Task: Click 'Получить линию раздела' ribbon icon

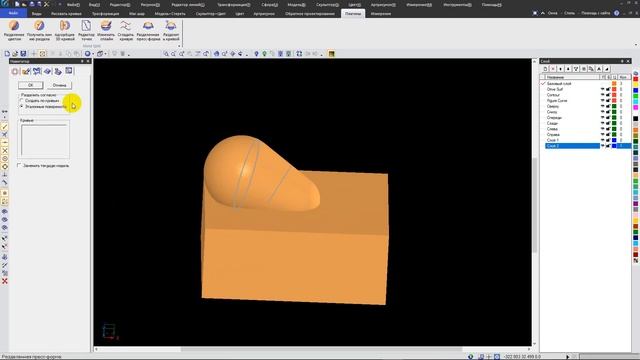Action: click(40, 31)
